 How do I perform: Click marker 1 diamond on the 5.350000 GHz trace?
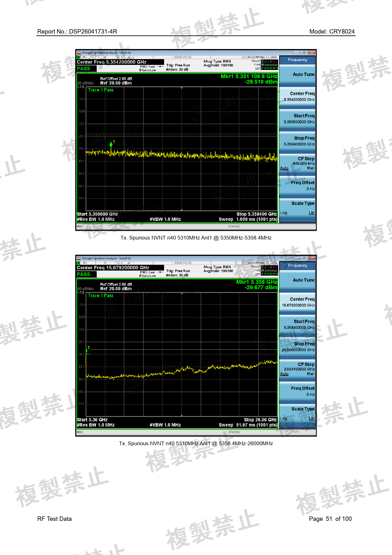pos(111,145)
